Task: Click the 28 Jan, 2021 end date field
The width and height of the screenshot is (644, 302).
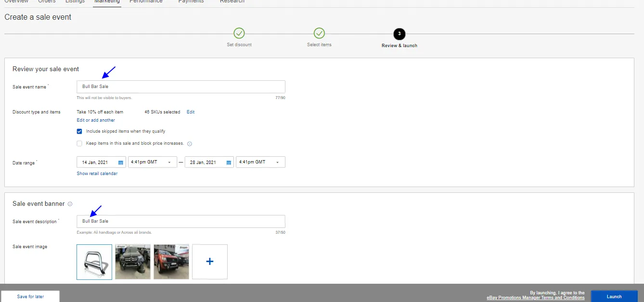Action: coord(209,162)
